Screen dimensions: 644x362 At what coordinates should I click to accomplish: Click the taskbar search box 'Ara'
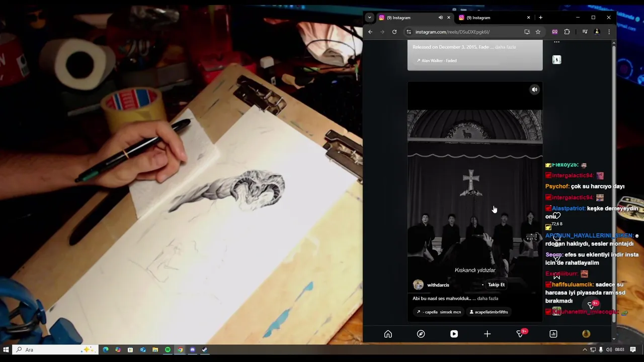(54, 349)
